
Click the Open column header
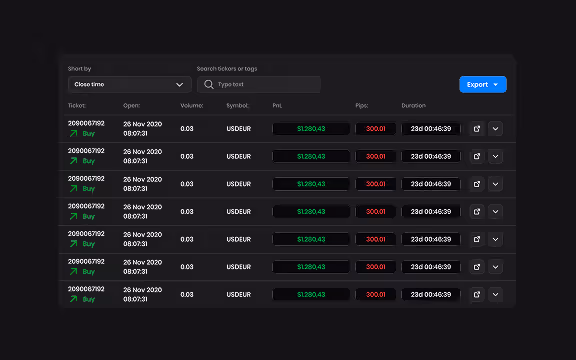[x=132, y=106]
